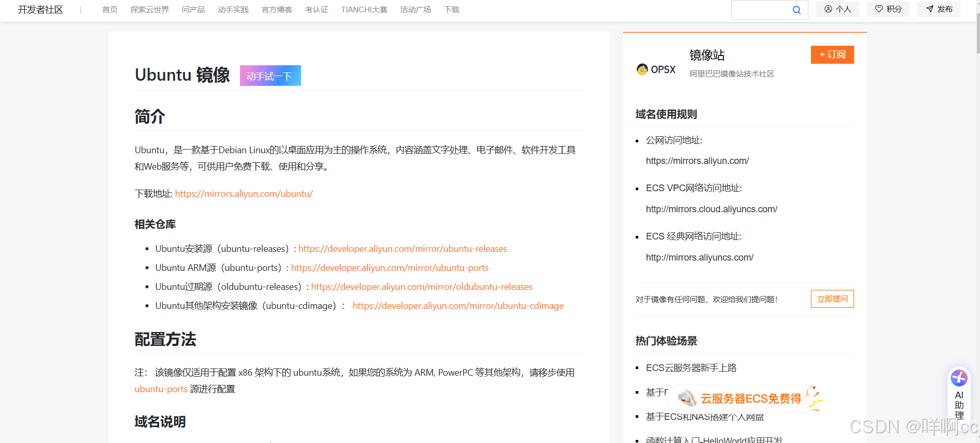
Task: Click the 立即提问 button
Action: click(833, 299)
